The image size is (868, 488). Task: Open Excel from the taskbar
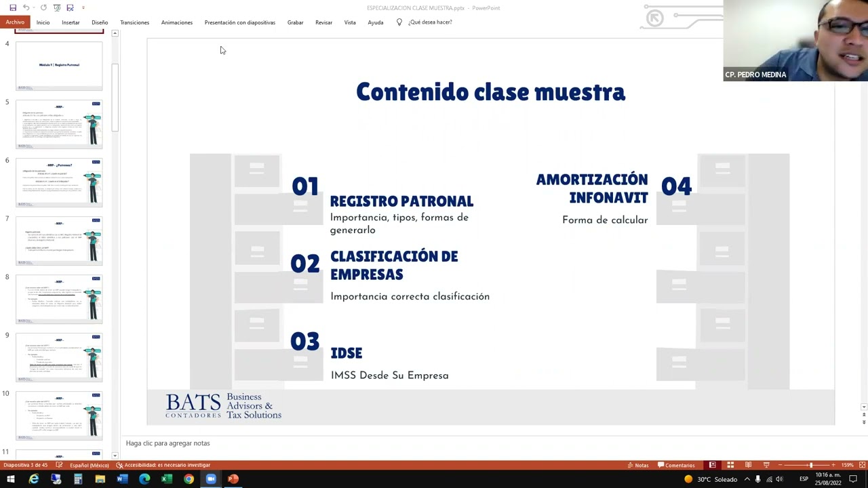[x=166, y=479]
